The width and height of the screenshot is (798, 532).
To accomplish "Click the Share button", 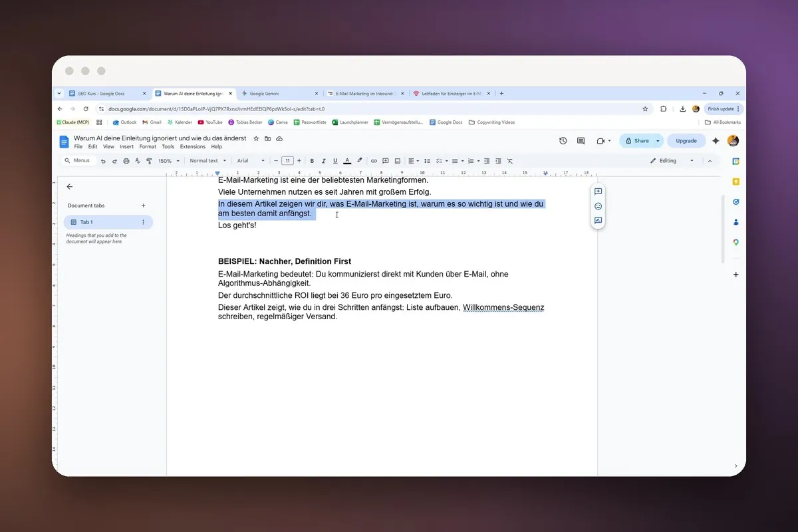I will point(636,141).
